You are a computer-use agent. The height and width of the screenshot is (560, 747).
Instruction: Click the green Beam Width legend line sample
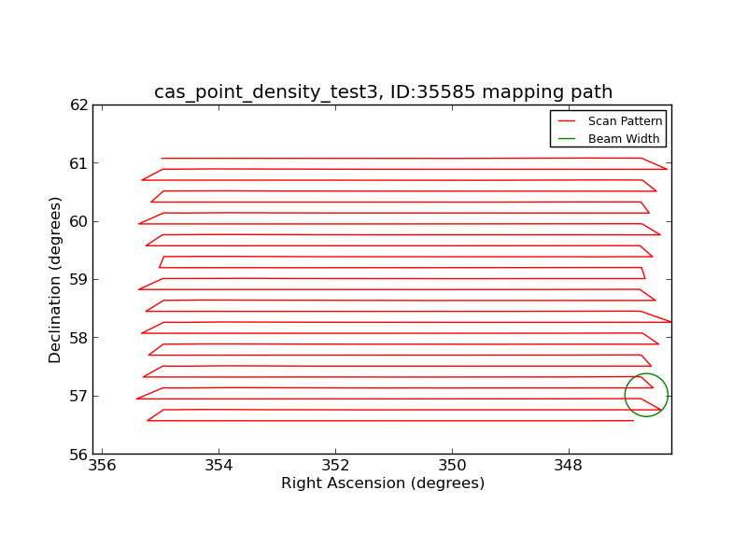tap(567, 139)
